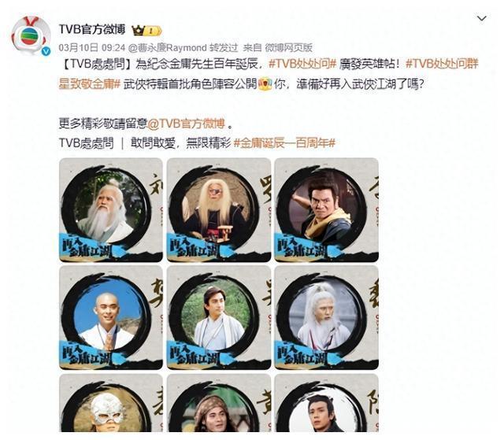The height and width of the screenshot is (440, 504).
Task: Open thumbnail of bald monk praying
Action: (111, 317)
